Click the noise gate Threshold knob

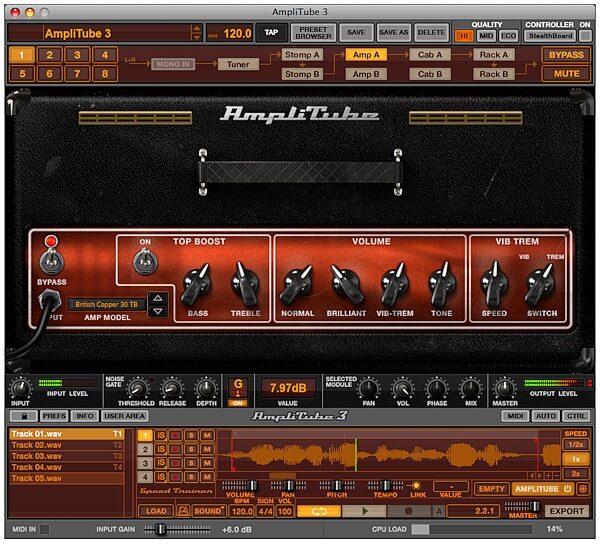coord(137,389)
